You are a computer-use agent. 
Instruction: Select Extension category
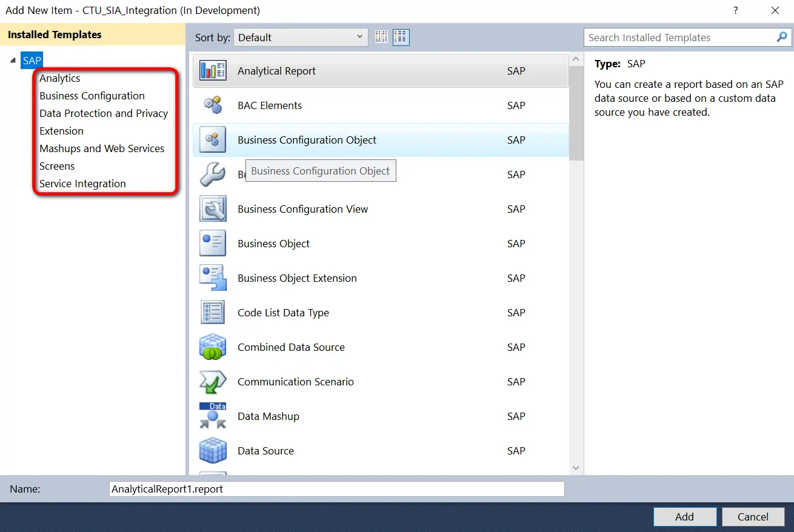click(x=62, y=131)
